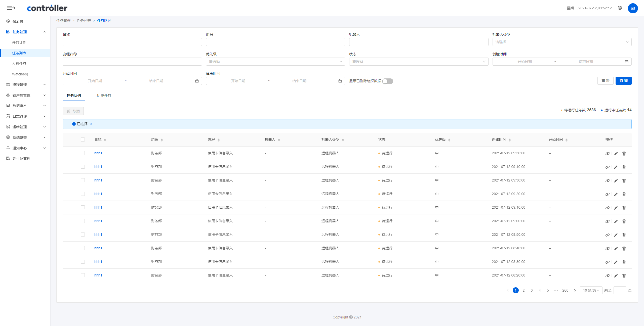Open the link icon for the 08:30:00 task
Viewport: 644px width, 326px height.
(x=607, y=262)
